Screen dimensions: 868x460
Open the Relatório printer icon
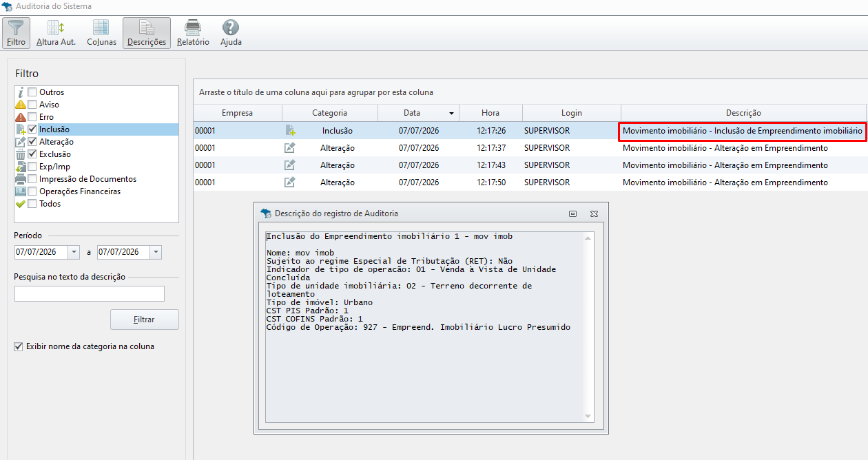click(x=193, y=28)
